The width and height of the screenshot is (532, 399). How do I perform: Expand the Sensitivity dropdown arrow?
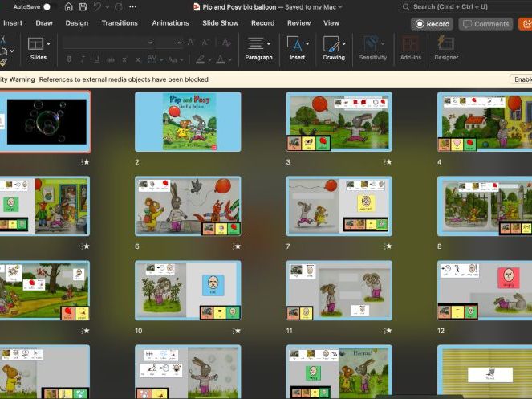point(383,44)
